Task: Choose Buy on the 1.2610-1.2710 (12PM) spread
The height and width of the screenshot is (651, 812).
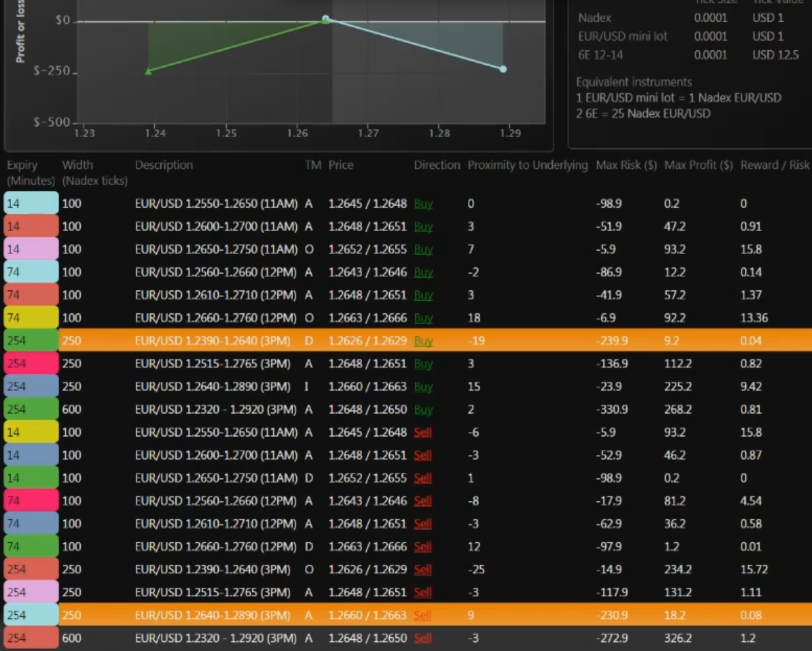Action: (x=423, y=295)
